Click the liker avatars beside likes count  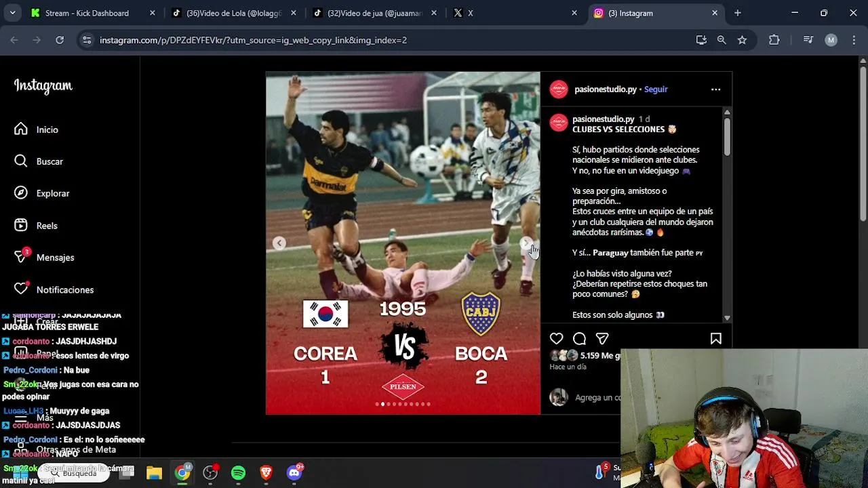(x=564, y=355)
